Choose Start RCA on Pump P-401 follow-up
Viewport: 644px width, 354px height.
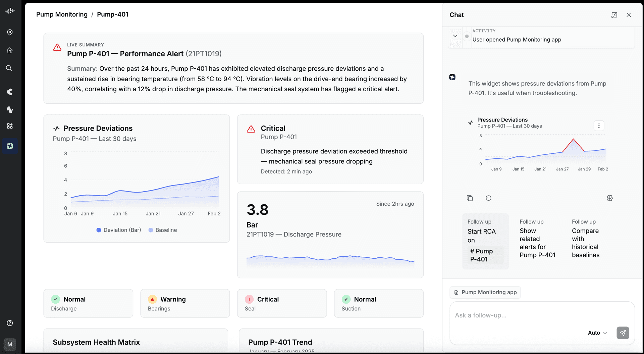(485, 241)
